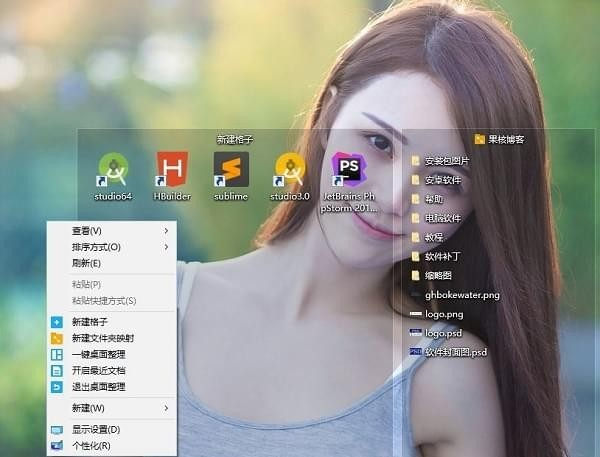Viewport: 600px width, 457px height.
Task: Open 显示设置(D) from the context menu
Action: pos(95,429)
